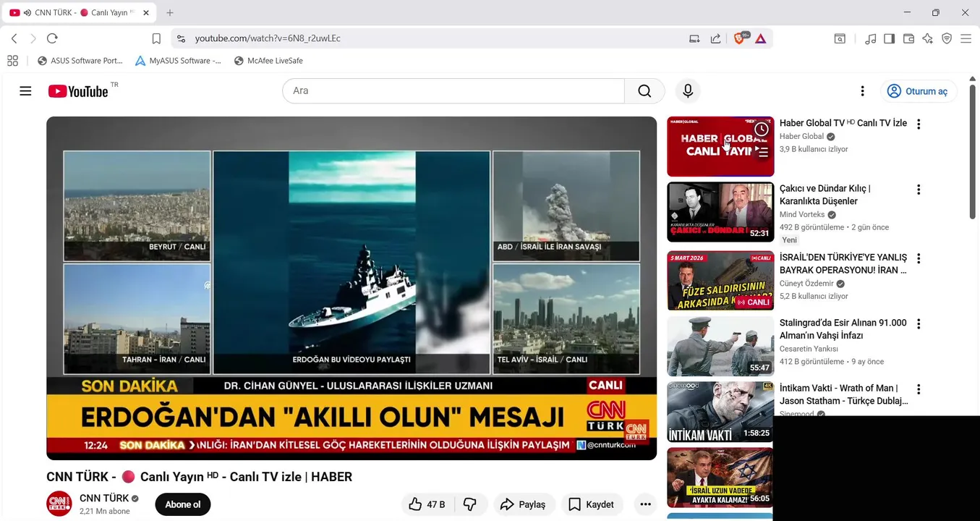
Task: Open the Mind Vorteks channel link
Action: click(x=802, y=215)
